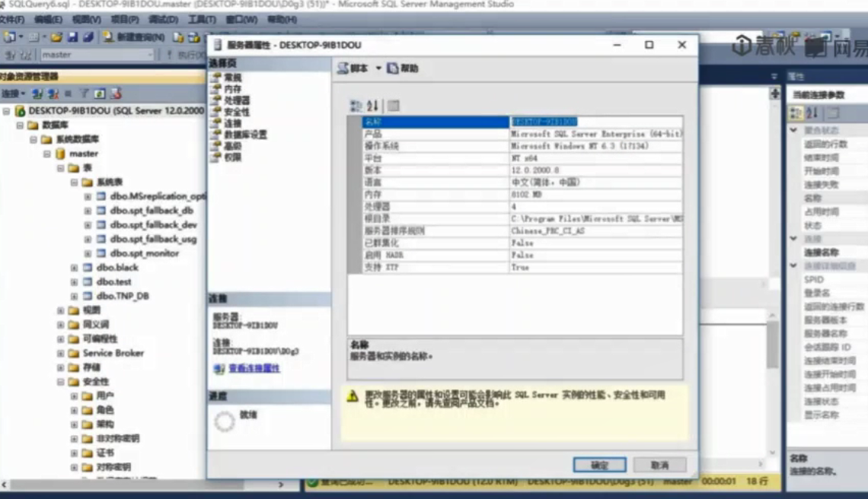The image size is (868, 499).
Task: Open the 脚本 (Script) dropdown arrow in the dialog
Action: (378, 68)
